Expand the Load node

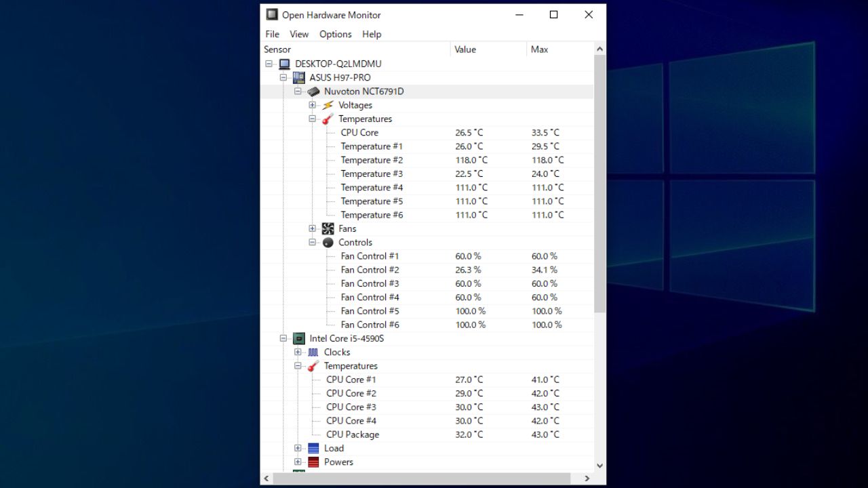coord(298,448)
